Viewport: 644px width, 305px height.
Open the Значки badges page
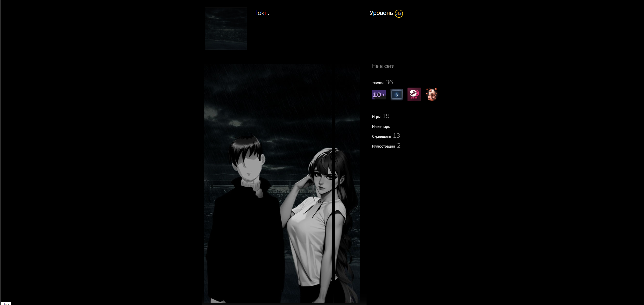(x=377, y=83)
